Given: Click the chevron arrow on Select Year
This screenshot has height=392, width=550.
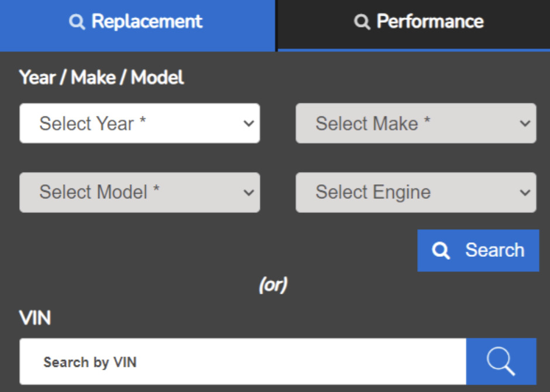Looking at the screenshot, I should 249,123.
